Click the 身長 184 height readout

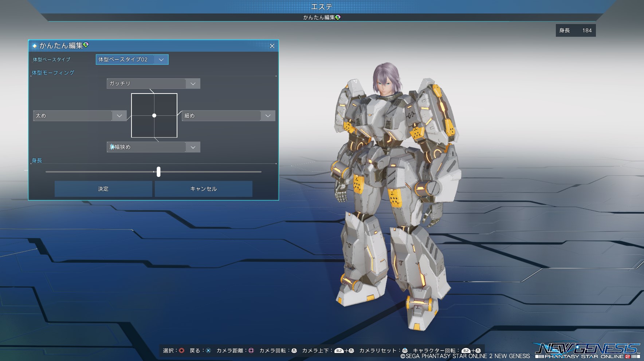[576, 31]
